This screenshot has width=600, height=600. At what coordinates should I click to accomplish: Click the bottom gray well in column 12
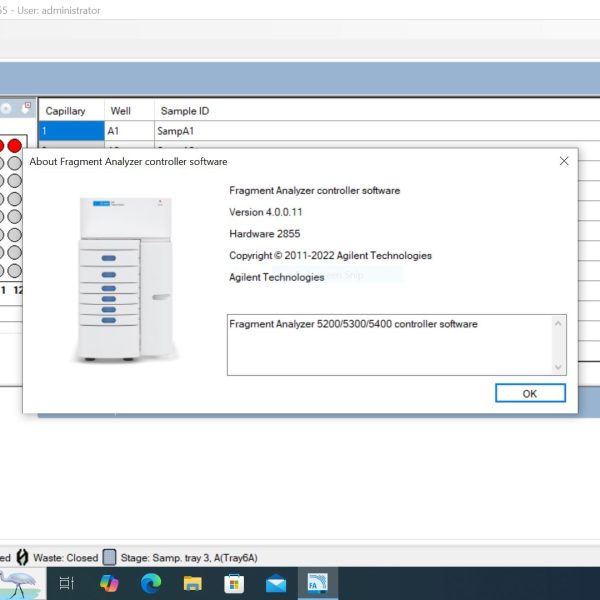click(15, 271)
